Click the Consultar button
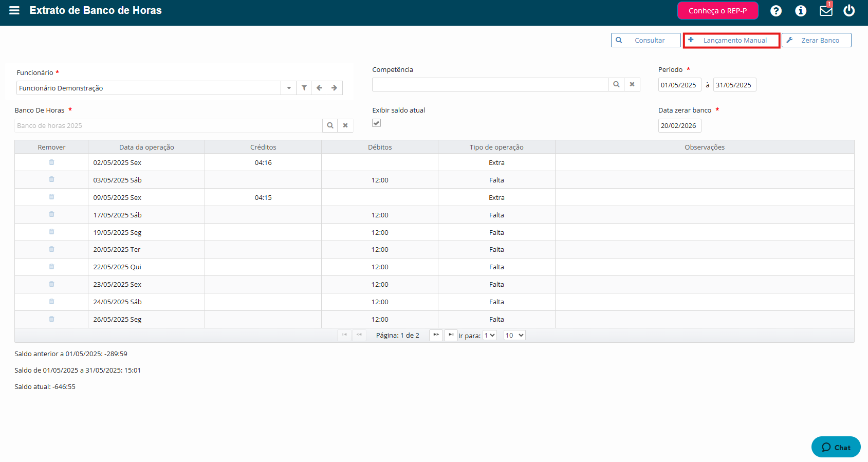 click(645, 40)
